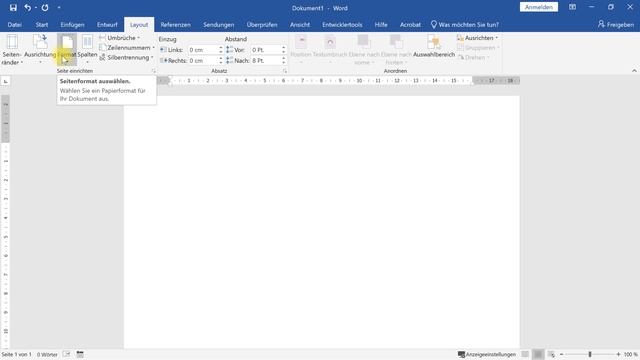Switch to the Acrobat tab
Screen dimensions: 640x360
click(410, 24)
